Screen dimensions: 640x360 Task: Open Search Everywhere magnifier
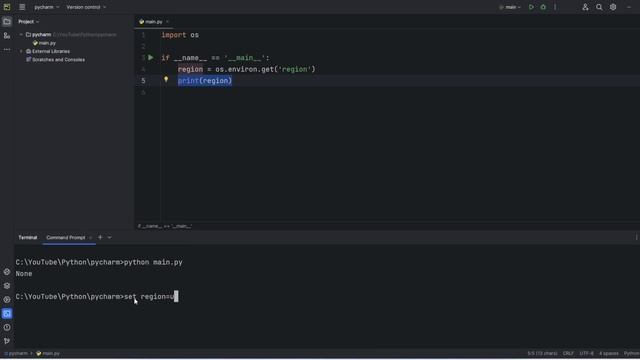599,7
